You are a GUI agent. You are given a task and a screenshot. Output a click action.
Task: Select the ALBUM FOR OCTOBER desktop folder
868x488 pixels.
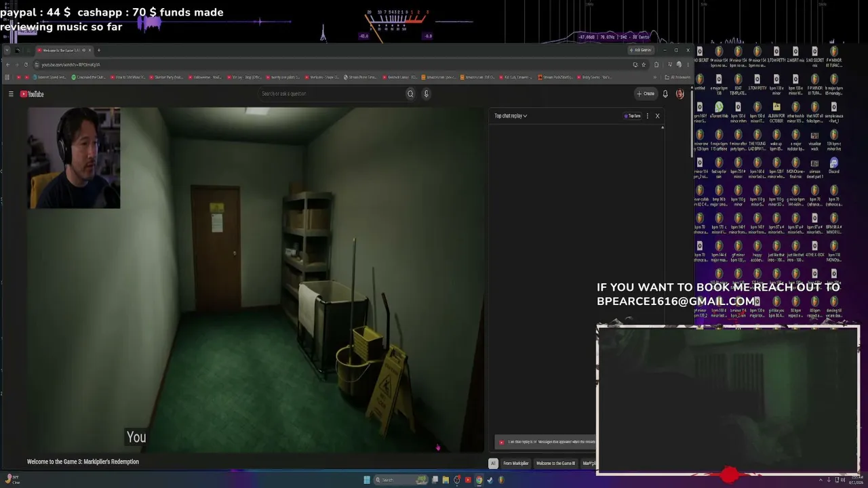pos(776,111)
